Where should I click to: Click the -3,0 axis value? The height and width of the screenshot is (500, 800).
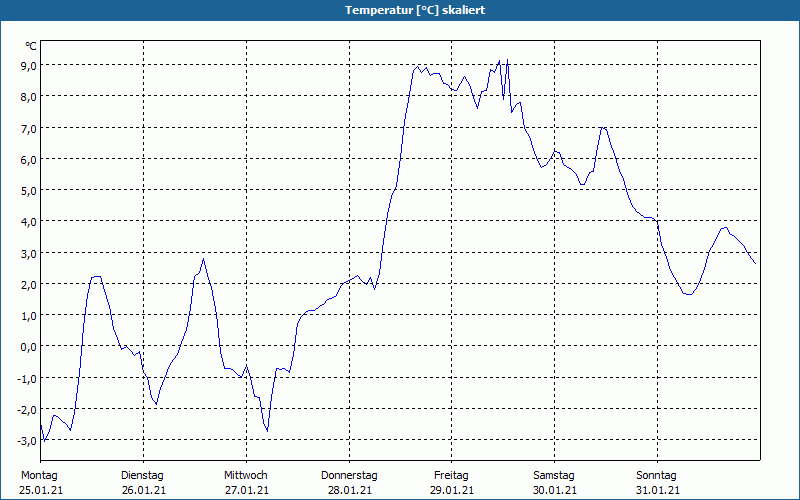click(27, 440)
